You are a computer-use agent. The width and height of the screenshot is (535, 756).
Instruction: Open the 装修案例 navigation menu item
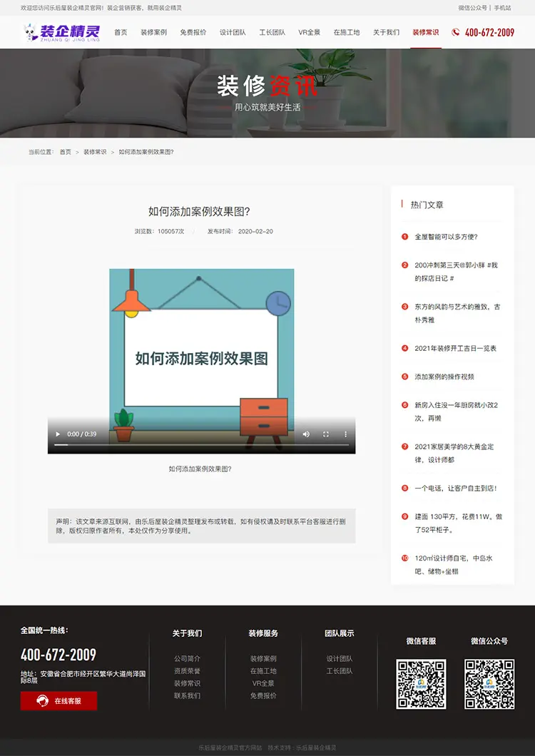(153, 32)
